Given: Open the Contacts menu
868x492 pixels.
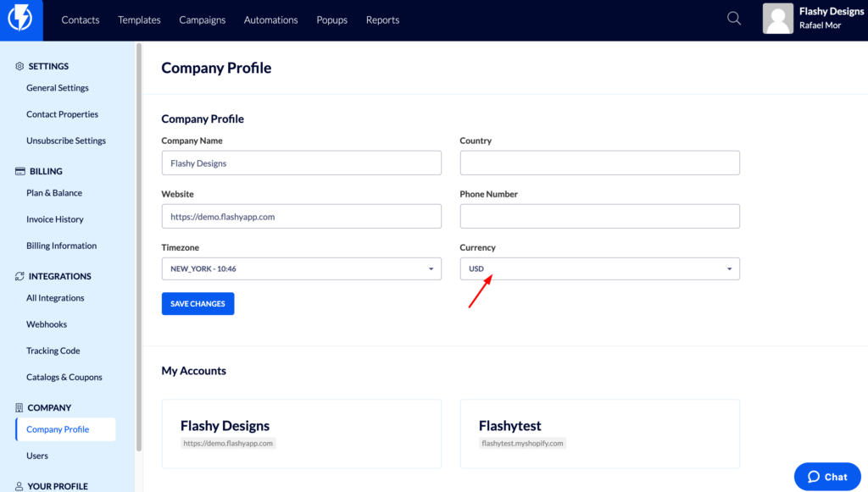Looking at the screenshot, I should (x=81, y=20).
